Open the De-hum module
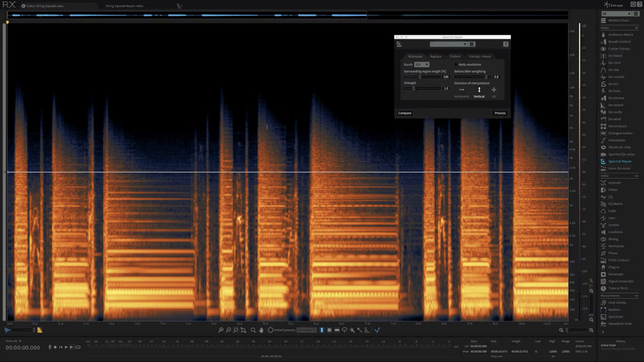The width and height of the screenshot is (644, 362). click(614, 91)
